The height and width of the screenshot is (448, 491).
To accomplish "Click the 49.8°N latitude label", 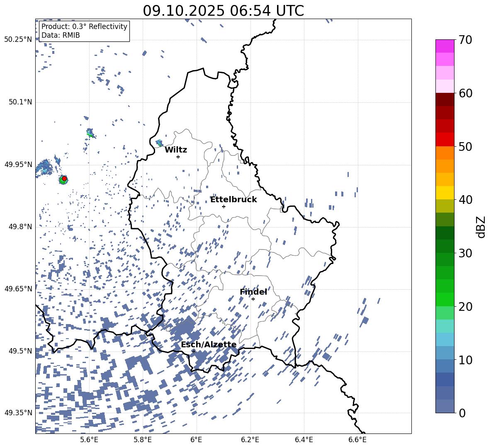I will point(20,227).
